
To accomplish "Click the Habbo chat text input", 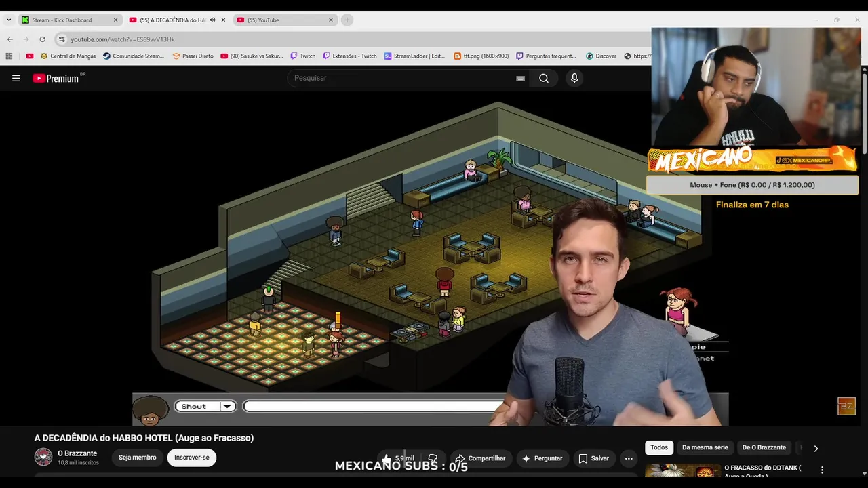I will click(374, 407).
